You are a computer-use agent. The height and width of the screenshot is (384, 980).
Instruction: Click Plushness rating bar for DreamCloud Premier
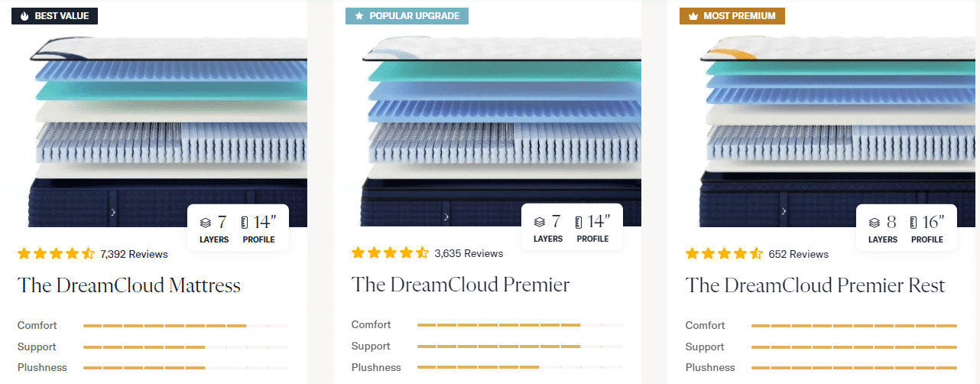[520, 368]
